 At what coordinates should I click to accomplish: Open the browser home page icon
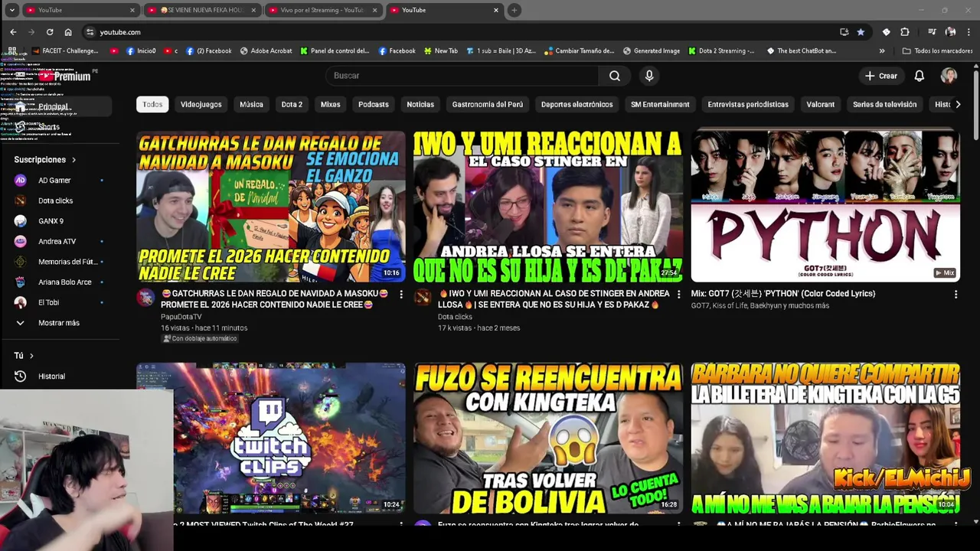click(68, 32)
